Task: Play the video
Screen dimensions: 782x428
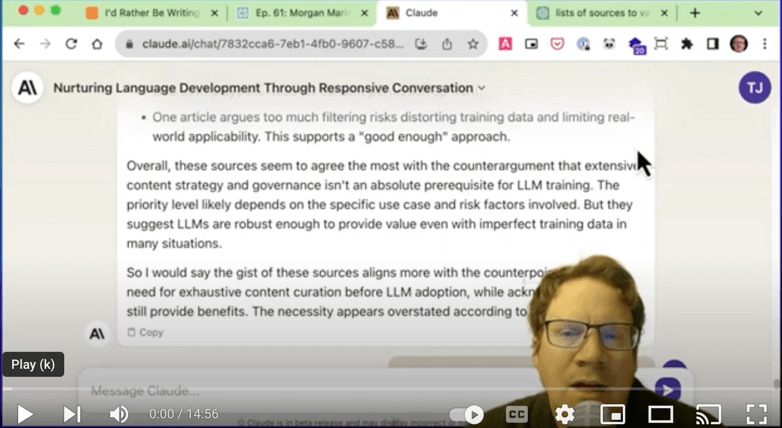Action: pos(25,413)
